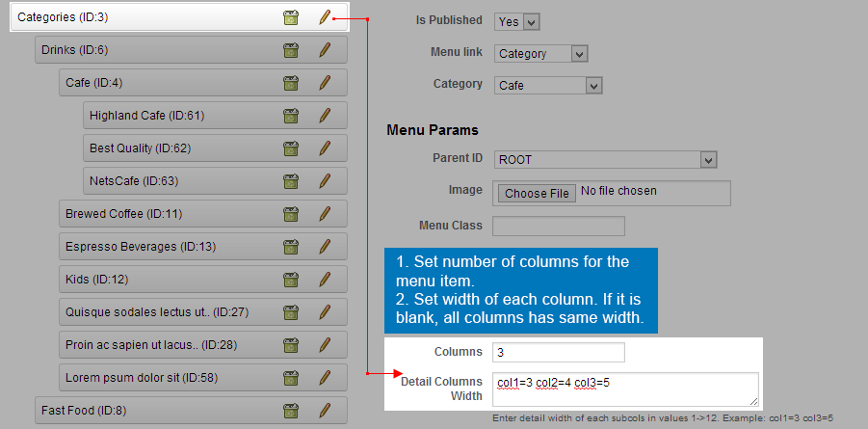This screenshot has width=868, height=429.
Task: Click green box icon for Lorem psum dolor sit
Action: click(x=291, y=378)
